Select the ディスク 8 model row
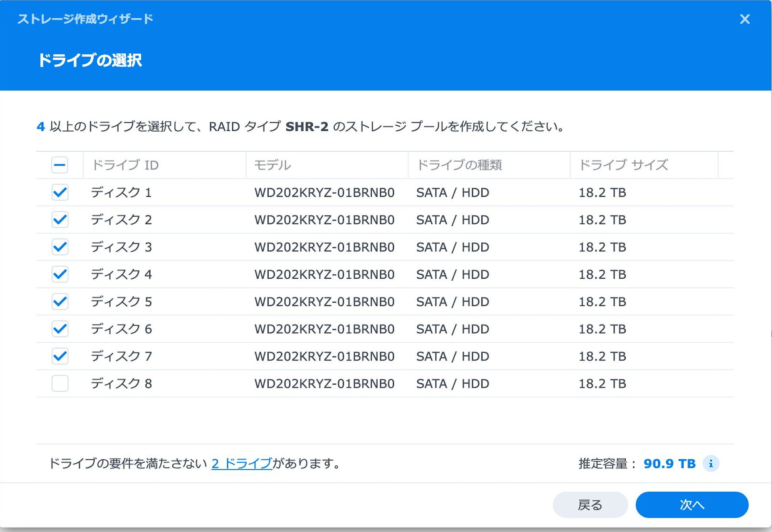This screenshot has width=772, height=532. (x=324, y=383)
